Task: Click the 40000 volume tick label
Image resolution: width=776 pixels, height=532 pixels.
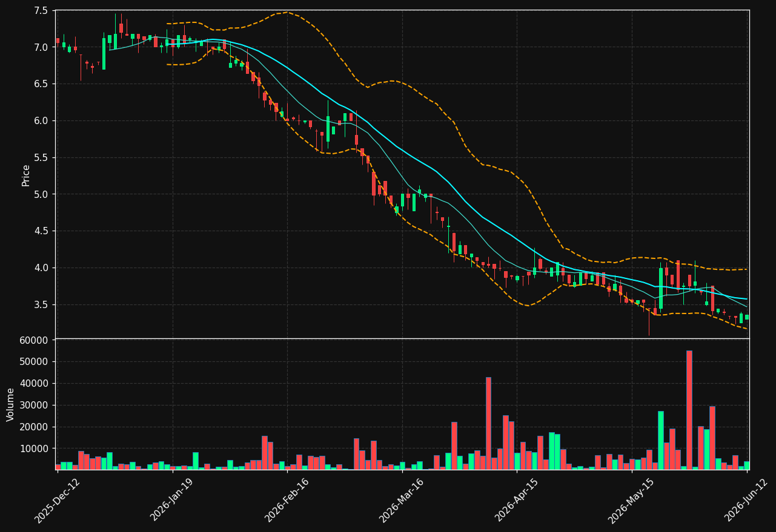Action: [33, 384]
